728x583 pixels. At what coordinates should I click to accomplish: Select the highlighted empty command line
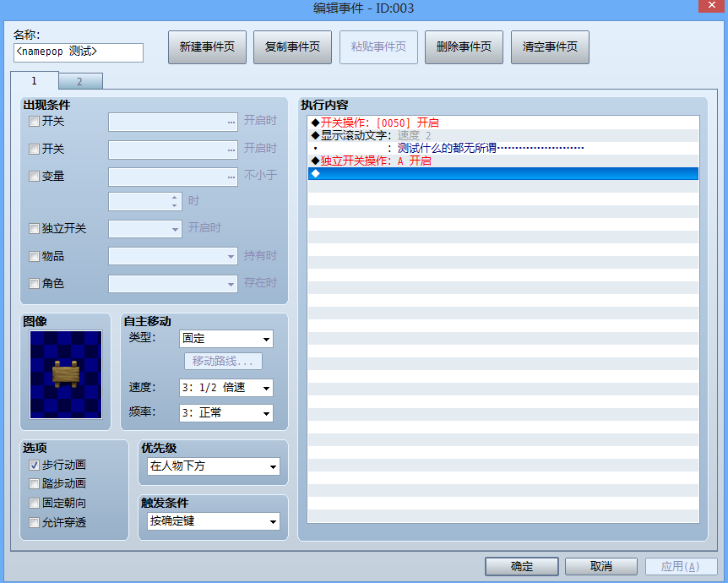coord(503,173)
